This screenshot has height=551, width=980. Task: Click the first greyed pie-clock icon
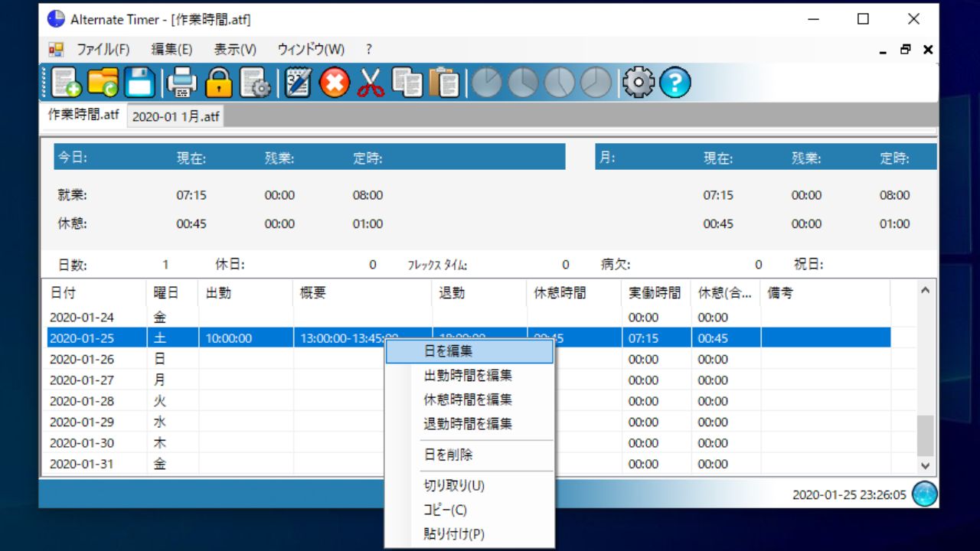click(x=486, y=83)
